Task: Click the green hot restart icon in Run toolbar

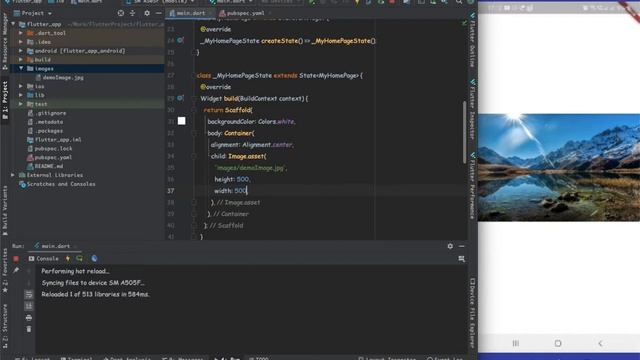Action: (79, 258)
